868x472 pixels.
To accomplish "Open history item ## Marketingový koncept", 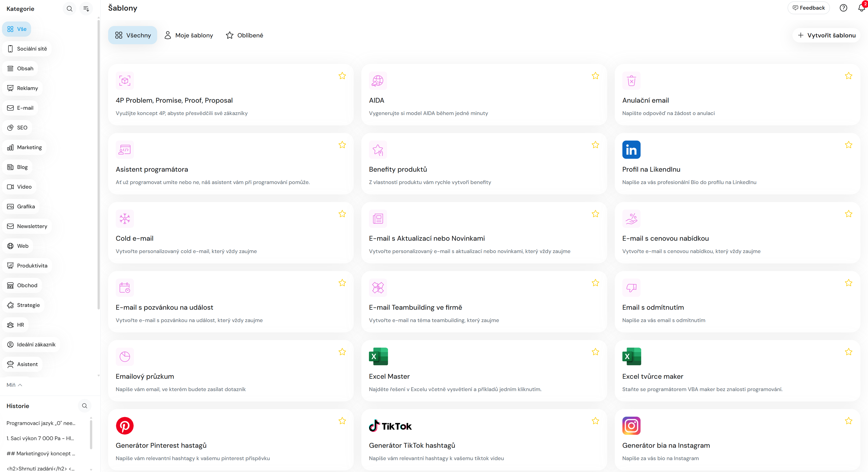I will tap(41, 454).
